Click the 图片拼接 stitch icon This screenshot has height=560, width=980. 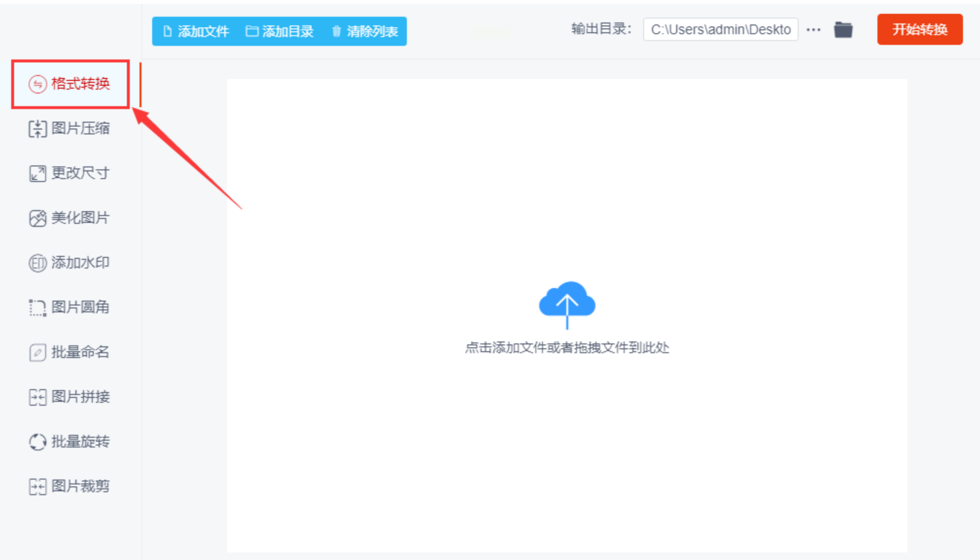click(x=37, y=397)
